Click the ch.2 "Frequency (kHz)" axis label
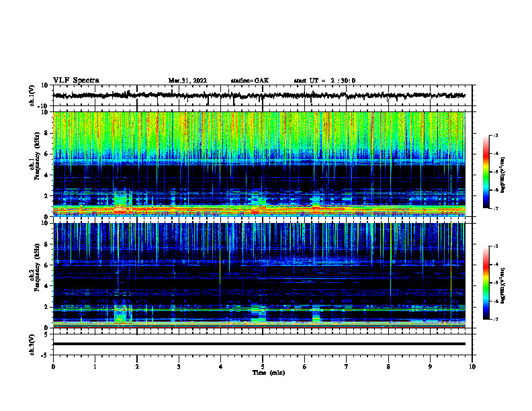Screen dimensions: 532x411 coord(37,267)
